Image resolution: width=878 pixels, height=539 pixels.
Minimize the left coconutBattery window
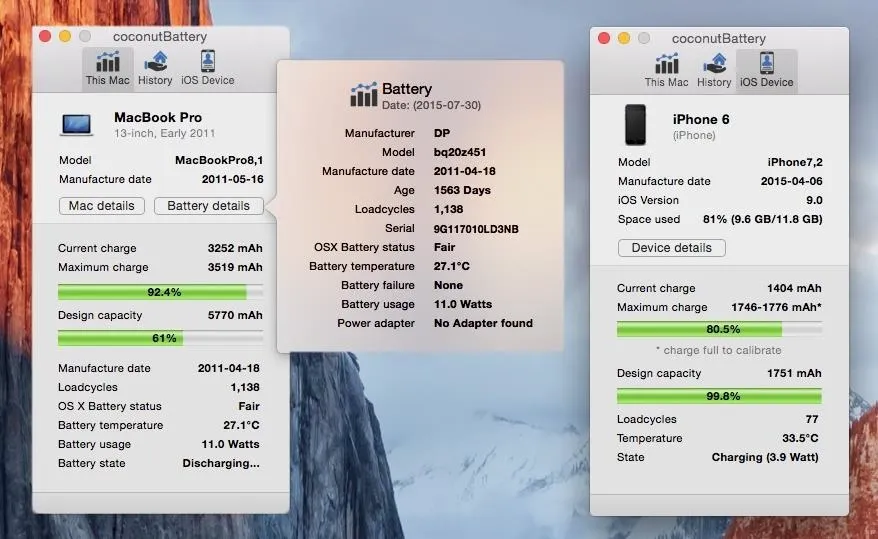(x=65, y=36)
